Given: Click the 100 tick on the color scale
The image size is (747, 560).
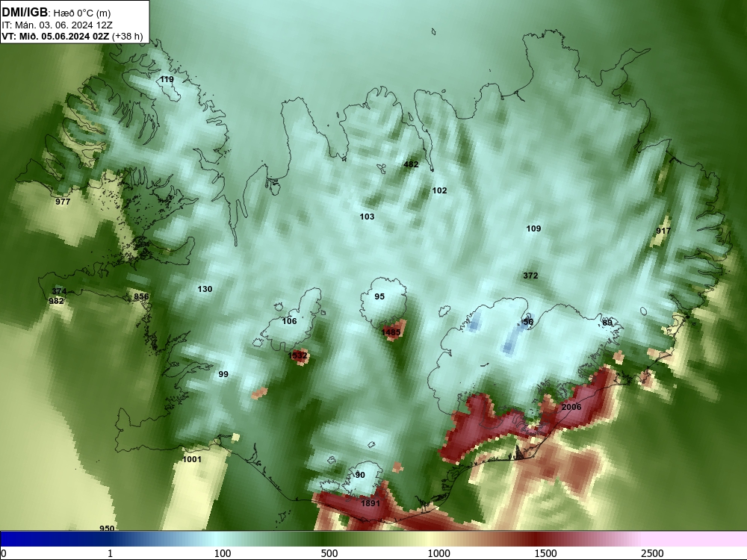Looking at the screenshot, I should 223,553.
